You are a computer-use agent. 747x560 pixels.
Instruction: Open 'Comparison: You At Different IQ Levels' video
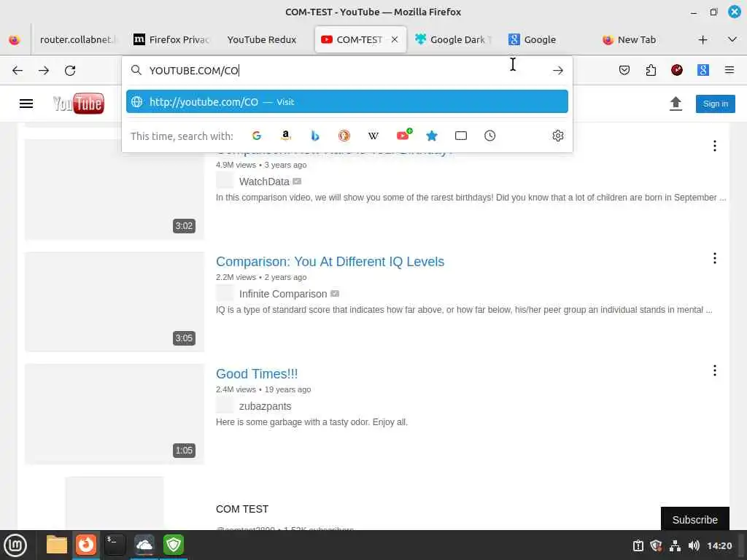[330, 262]
